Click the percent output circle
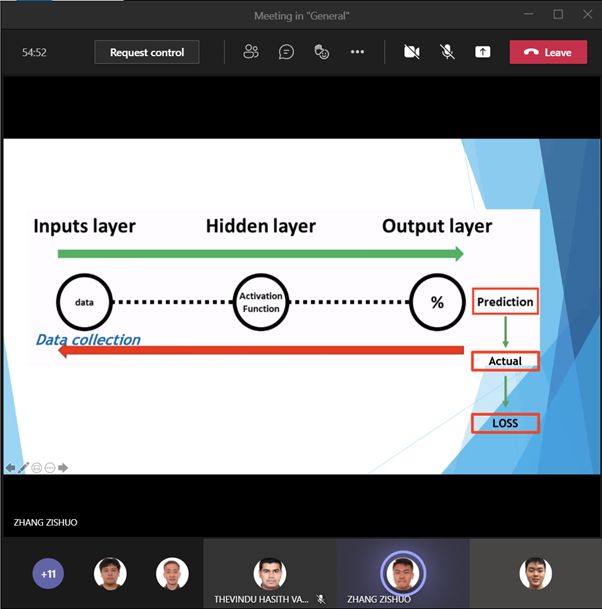The width and height of the screenshot is (602, 609). [x=437, y=302]
